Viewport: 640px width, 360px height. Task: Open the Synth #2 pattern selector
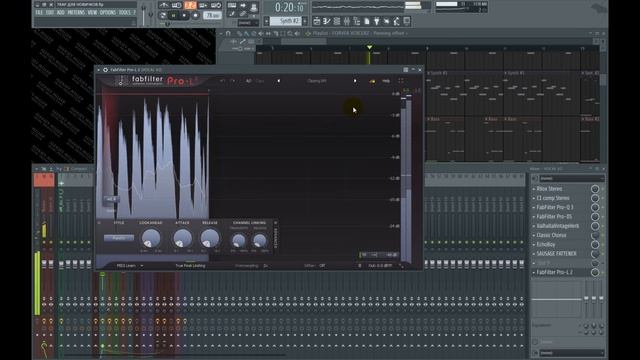pyautogui.click(x=286, y=21)
